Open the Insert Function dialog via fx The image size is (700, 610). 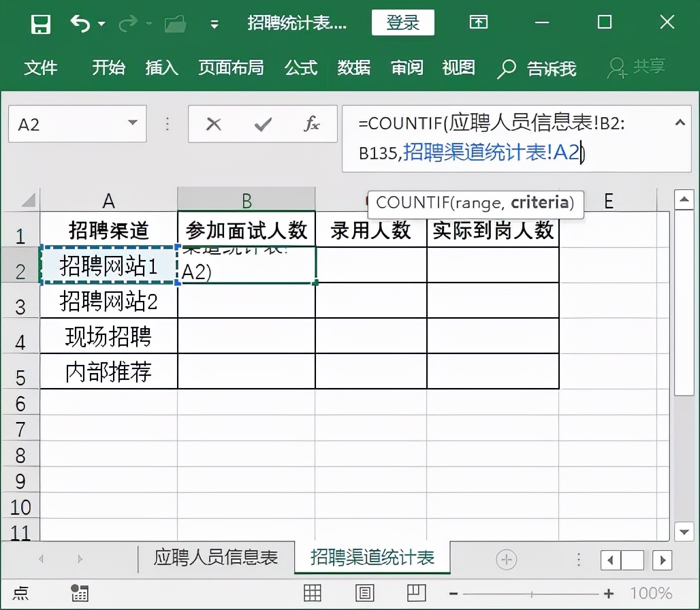pyautogui.click(x=313, y=124)
